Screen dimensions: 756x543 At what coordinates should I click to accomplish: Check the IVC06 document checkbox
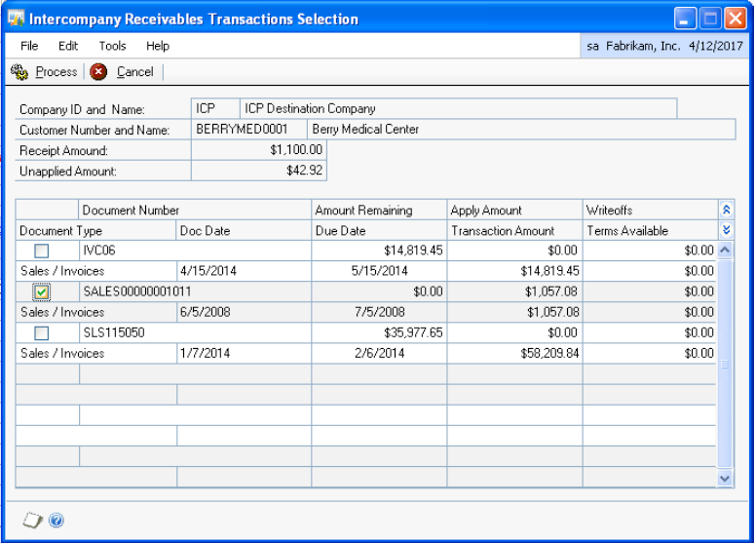click(x=42, y=251)
